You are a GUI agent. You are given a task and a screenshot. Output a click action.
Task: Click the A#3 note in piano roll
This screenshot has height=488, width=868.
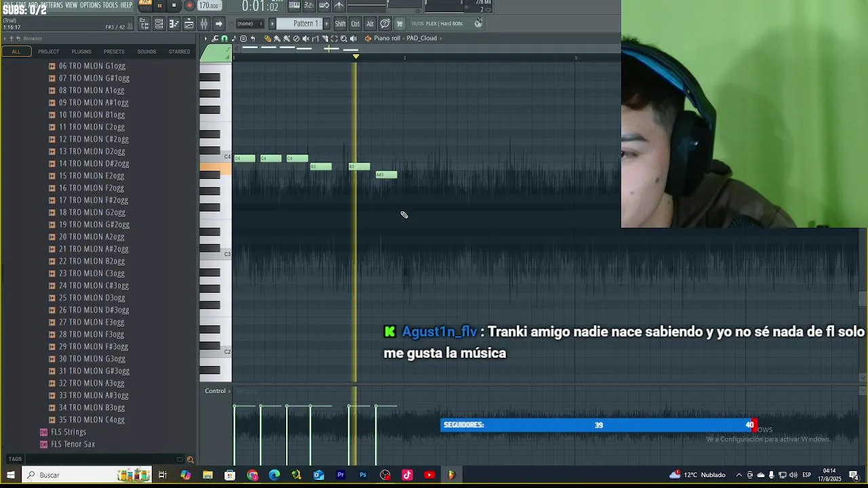pyautogui.click(x=387, y=175)
